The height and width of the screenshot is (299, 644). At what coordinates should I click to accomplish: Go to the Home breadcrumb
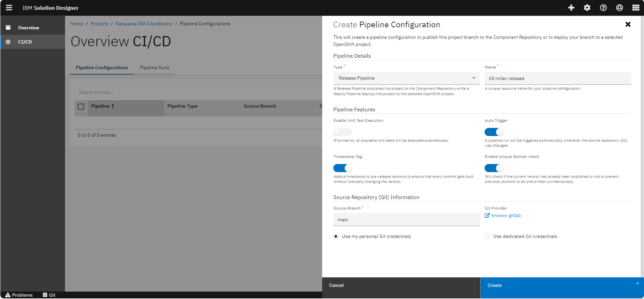click(x=77, y=24)
